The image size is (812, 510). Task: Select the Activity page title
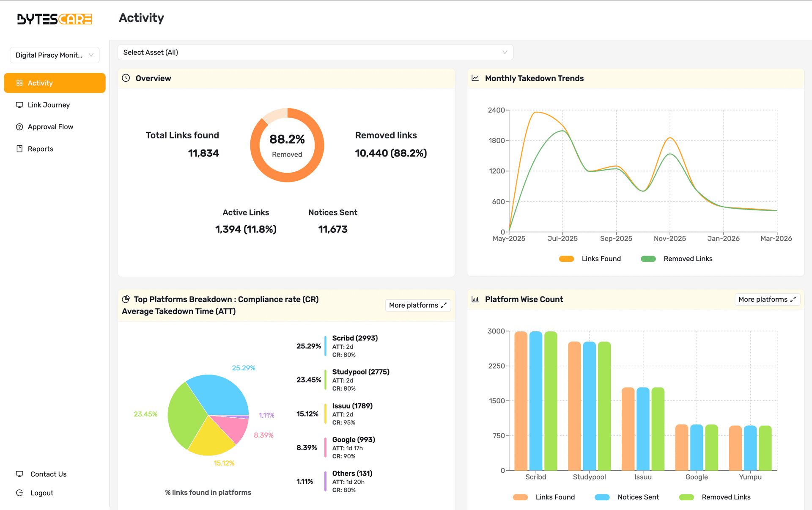pyautogui.click(x=141, y=18)
